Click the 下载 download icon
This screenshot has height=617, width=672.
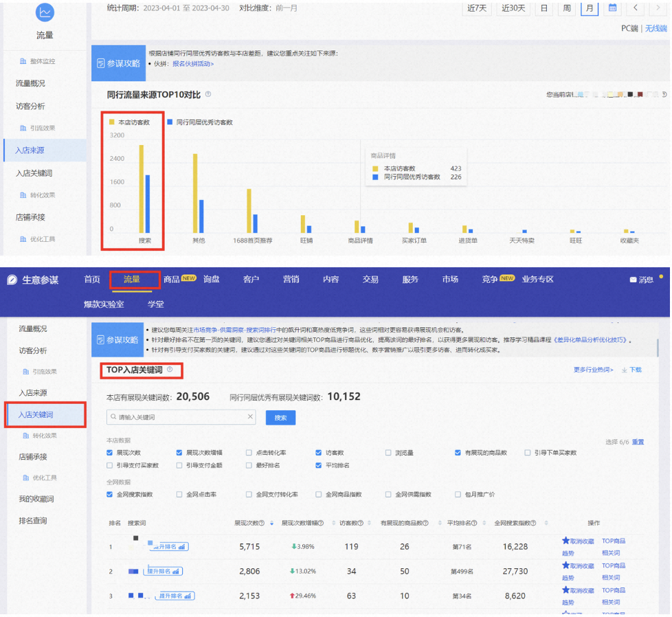(624, 370)
